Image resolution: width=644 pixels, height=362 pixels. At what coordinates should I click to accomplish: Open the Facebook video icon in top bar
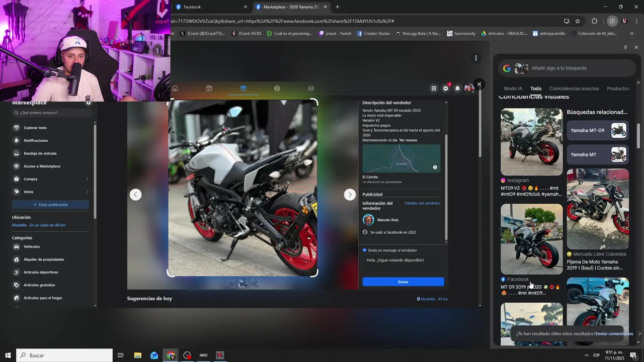point(209,88)
